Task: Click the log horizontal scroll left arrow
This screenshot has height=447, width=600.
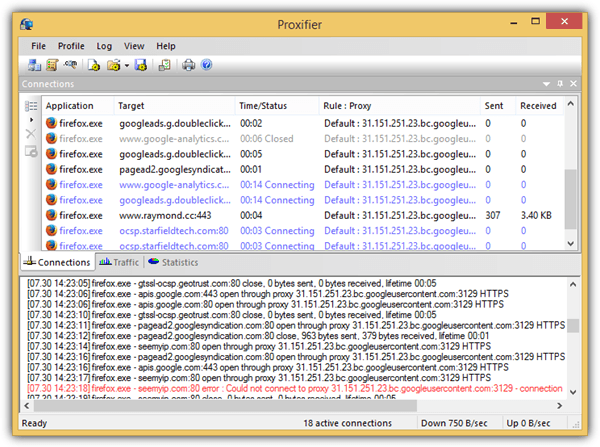Action: (27, 405)
